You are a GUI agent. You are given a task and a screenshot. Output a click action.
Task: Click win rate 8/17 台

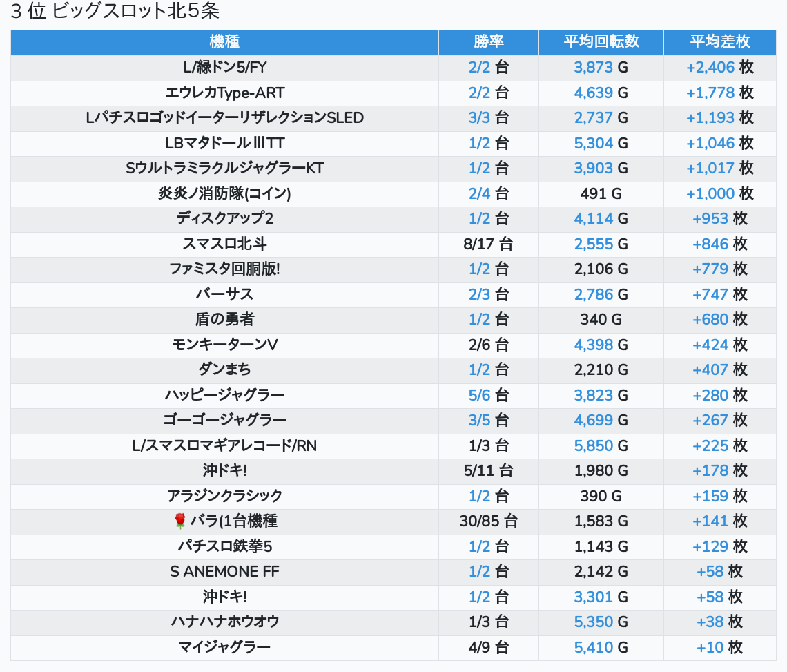click(488, 244)
